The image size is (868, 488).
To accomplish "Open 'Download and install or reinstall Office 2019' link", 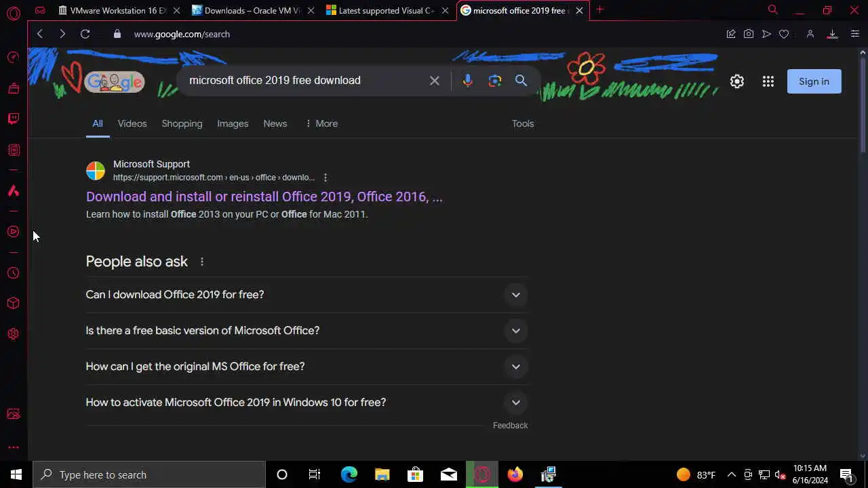I will [264, 197].
